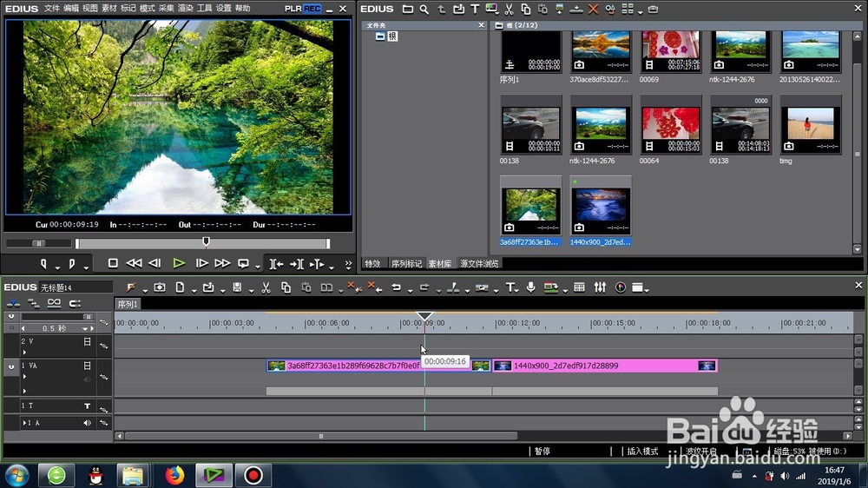The width and height of the screenshot is (868, 488).
Task: Play the preview
Action: click(x=178, y=264)
